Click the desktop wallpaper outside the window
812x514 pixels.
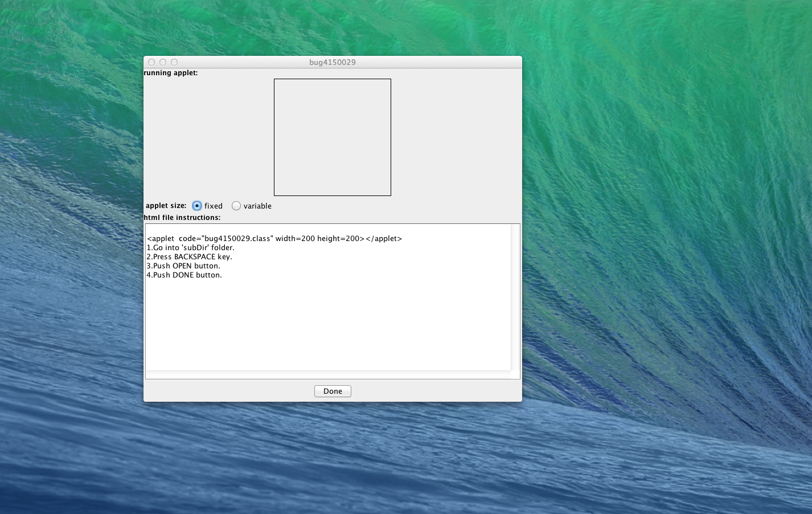[655, 256]
